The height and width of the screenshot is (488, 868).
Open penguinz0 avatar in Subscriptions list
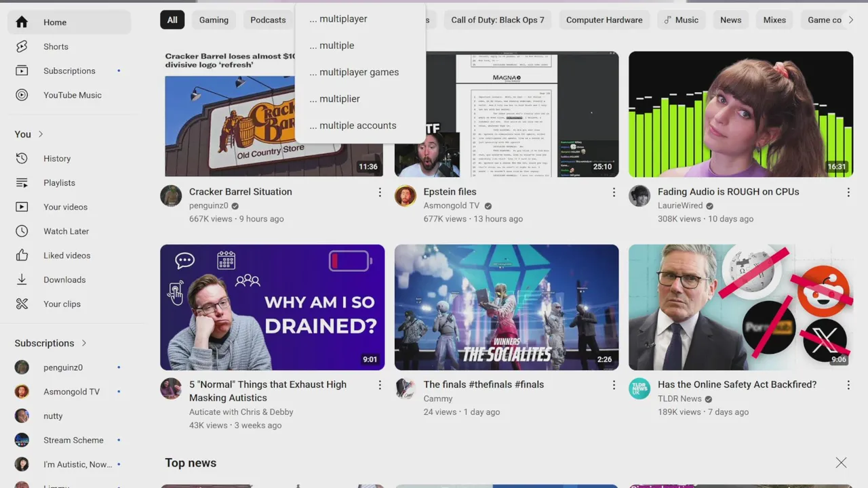(x=22, y=367)
